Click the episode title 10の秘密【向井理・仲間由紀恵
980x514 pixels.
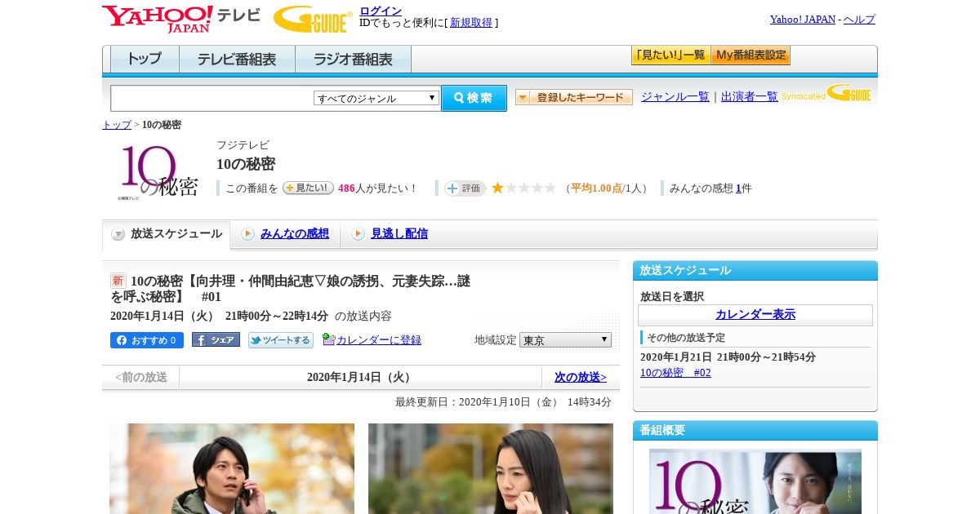click(290, 289)
